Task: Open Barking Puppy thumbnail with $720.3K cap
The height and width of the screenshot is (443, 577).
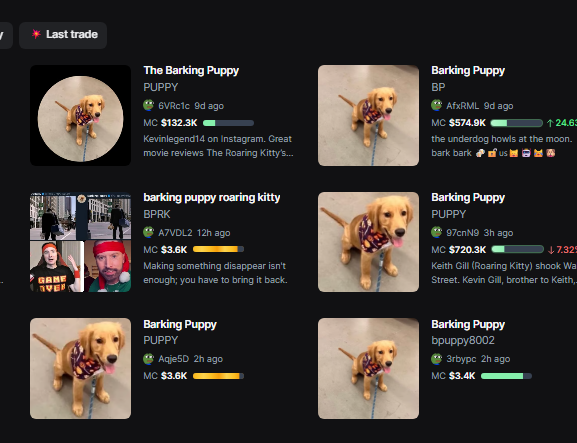Action: 368,242
